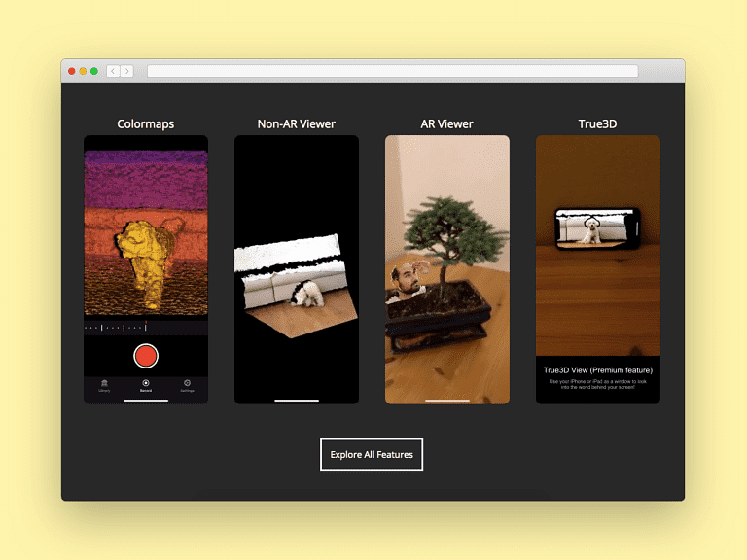The height and width of the screenshot is (560, 747).
Task: Click the True3D View (Premium feature) caption
Action: 598,370
